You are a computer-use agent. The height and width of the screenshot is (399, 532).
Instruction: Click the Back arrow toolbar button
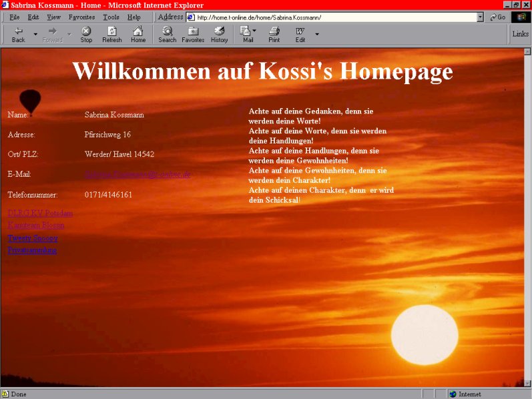click(x=18, y=34)
